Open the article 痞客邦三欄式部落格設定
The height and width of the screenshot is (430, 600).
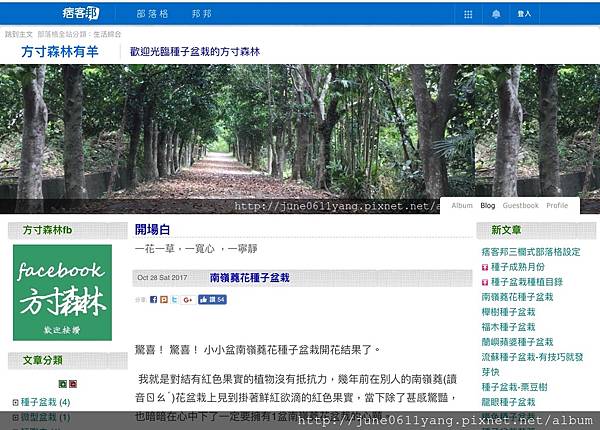[531, 252]
